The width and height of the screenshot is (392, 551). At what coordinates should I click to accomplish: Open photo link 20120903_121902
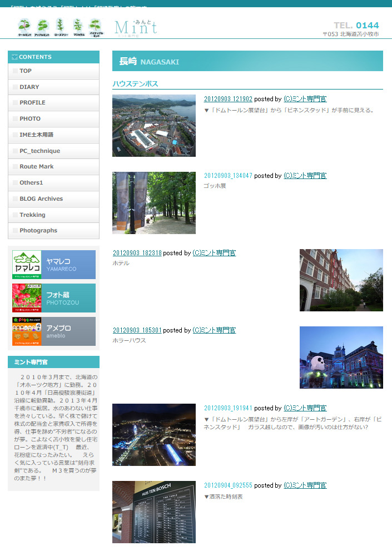(x=228, y=99)
